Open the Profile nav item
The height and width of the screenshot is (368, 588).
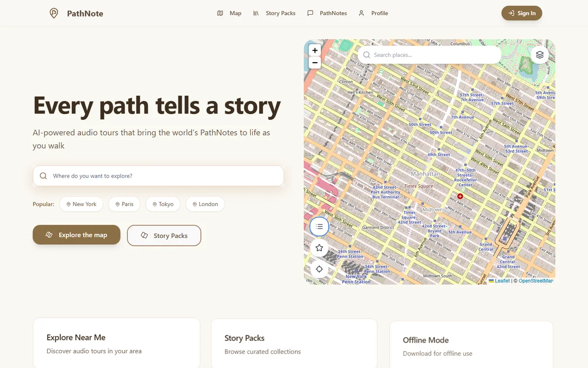tap(373, 13)
